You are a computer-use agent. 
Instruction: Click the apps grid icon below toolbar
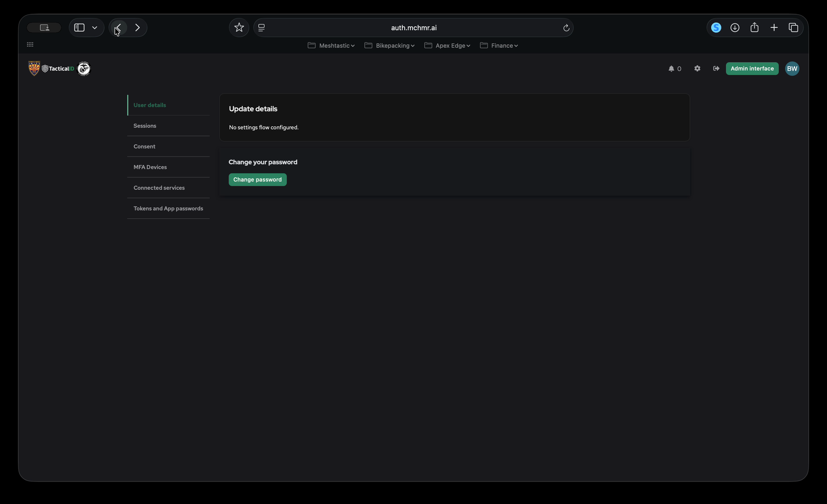[30, 45]
